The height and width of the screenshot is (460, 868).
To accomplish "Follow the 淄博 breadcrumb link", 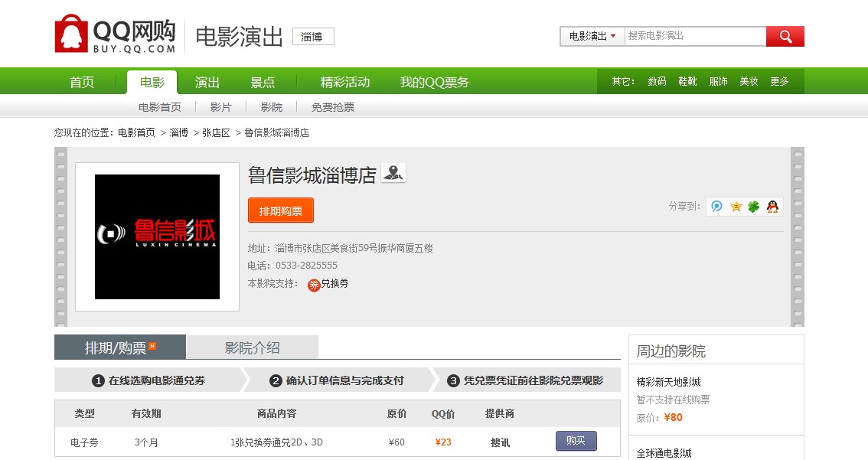I will point(179,133).
